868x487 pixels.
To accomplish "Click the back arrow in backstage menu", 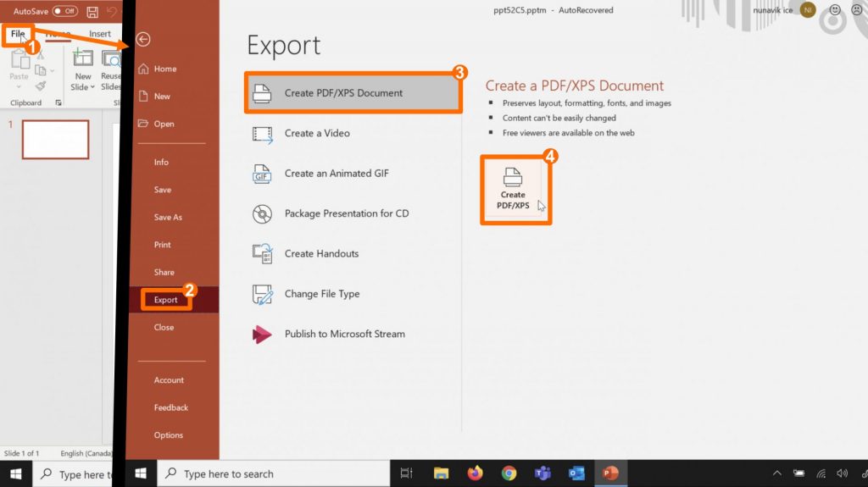I will pos(143,40).
